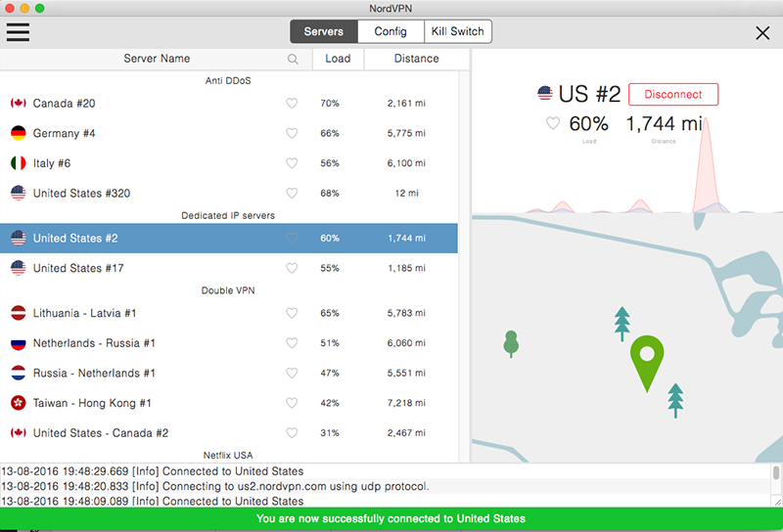Open the hamburger menu
The width and height of the screenshot is (783, 532).
[x=18, y=31]
